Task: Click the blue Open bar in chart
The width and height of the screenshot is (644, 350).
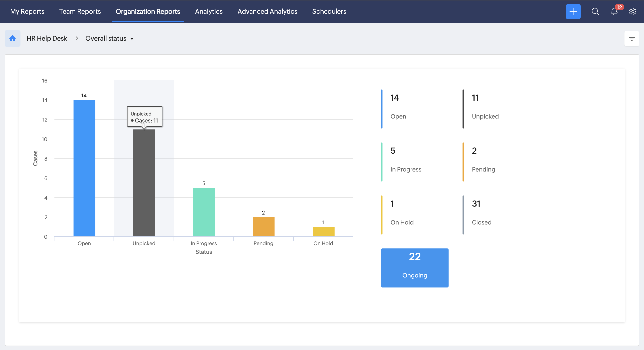Action: coord(84,168)
